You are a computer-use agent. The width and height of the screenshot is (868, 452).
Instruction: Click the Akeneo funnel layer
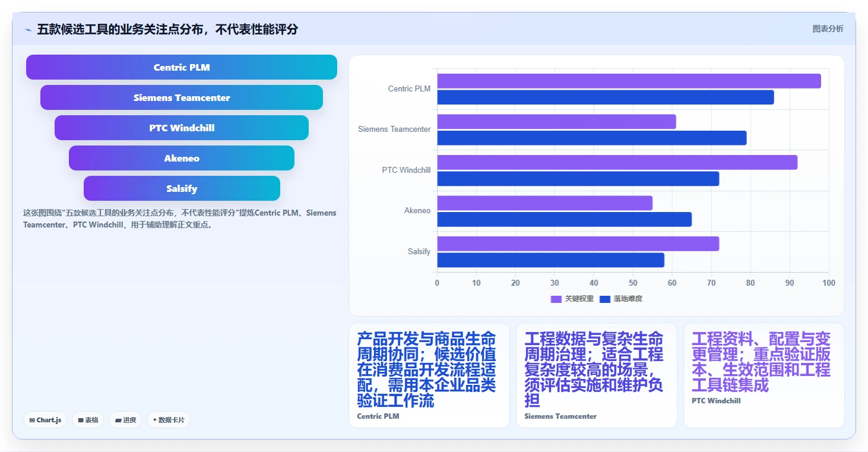pos(182,158)
